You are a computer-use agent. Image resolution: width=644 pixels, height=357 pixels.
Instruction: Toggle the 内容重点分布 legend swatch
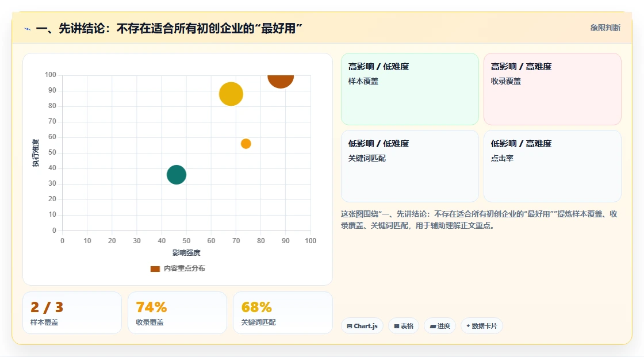155,268
